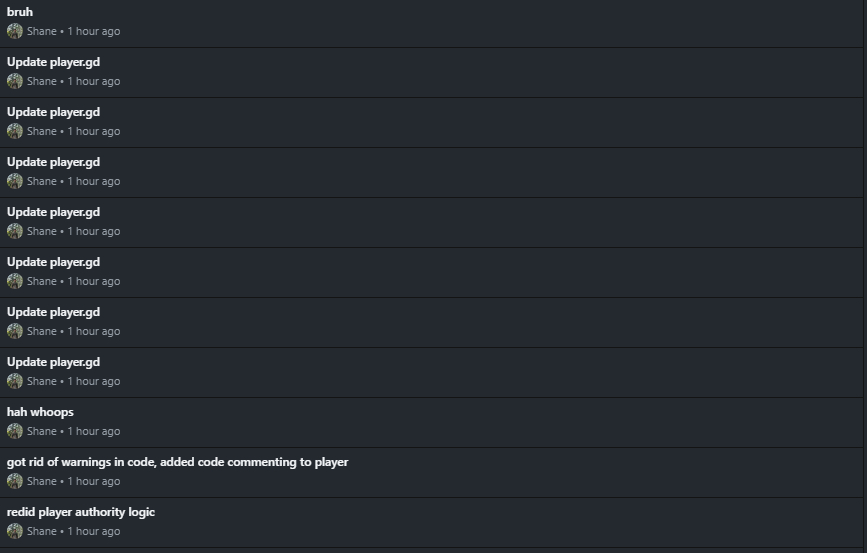Click the avatar under "hah whoops"

(14, 431)
